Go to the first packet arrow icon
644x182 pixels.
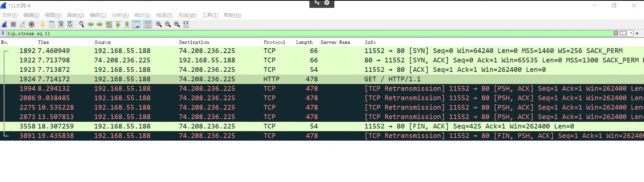(118, 25)
